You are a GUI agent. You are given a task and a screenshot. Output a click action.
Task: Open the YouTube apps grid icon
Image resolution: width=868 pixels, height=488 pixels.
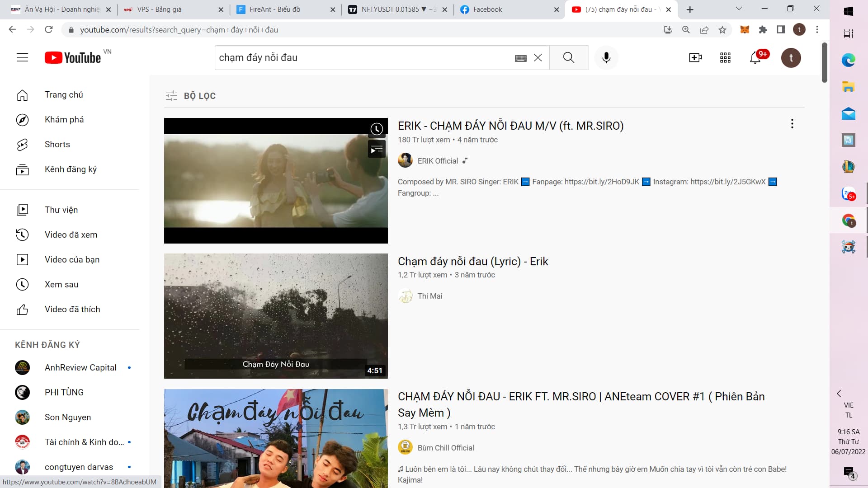[725, 57]
